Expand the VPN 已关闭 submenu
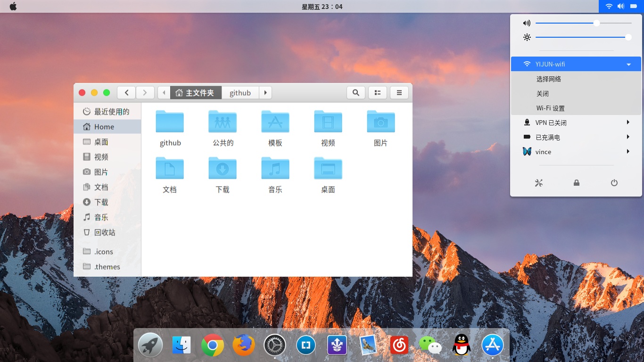This screenshot has height=362, width=644. pos(576,123)
